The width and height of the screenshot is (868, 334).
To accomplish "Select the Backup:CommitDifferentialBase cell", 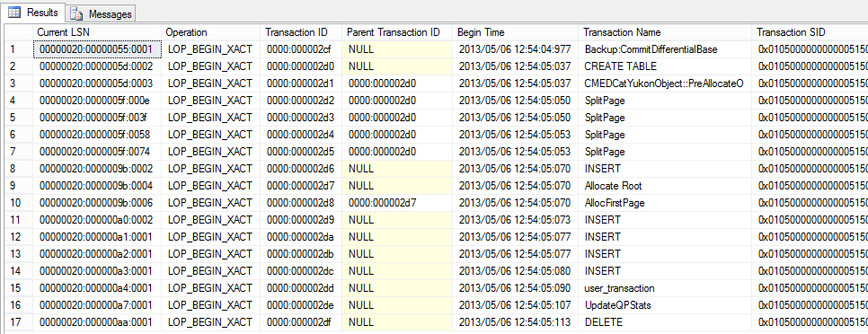I will point(666,49).
